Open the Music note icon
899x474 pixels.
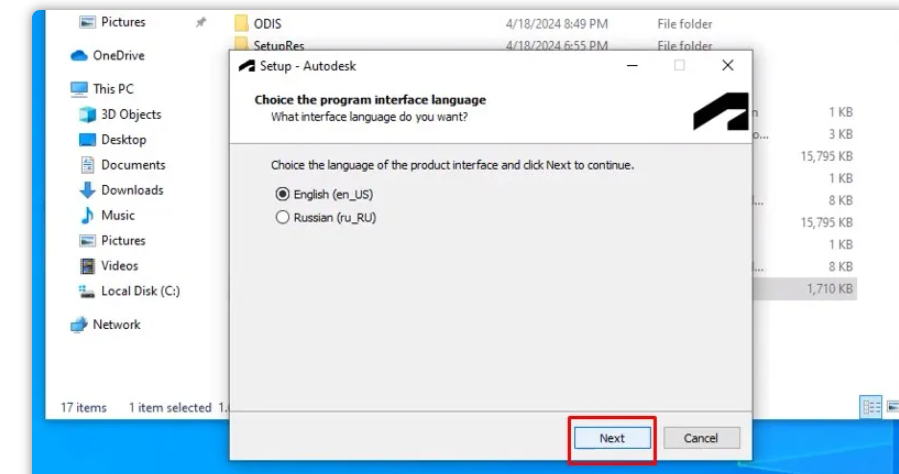[87, 215]
